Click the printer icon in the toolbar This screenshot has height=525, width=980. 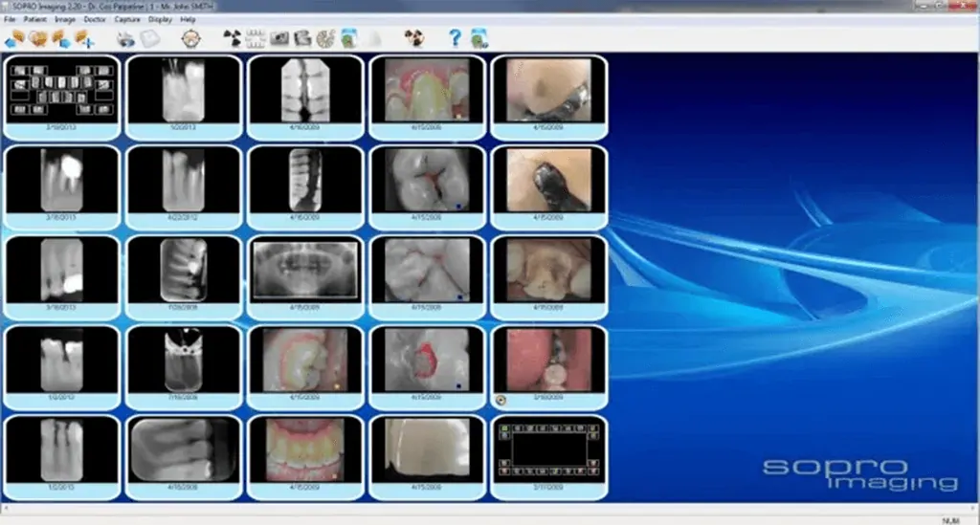125,39
